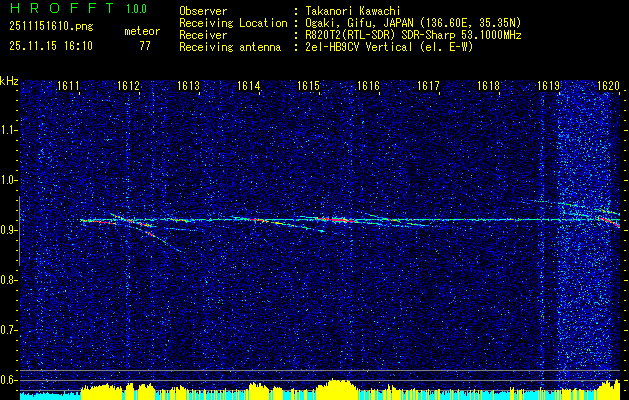
Task: Click the 1611 time marker
Action: coord(68,86)
